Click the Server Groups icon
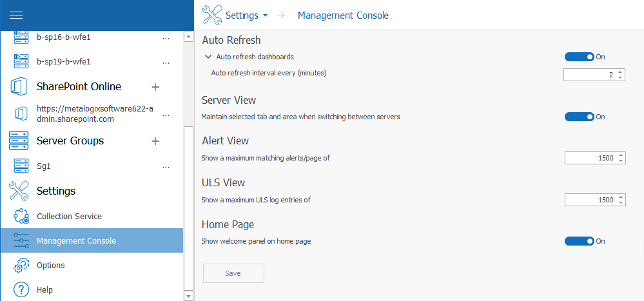 (x=19, y=141)
